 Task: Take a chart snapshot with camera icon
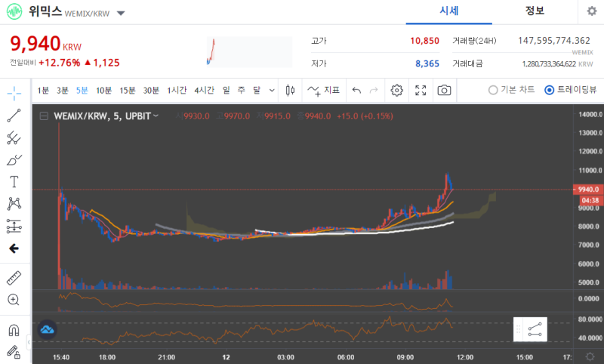[444, 91]
